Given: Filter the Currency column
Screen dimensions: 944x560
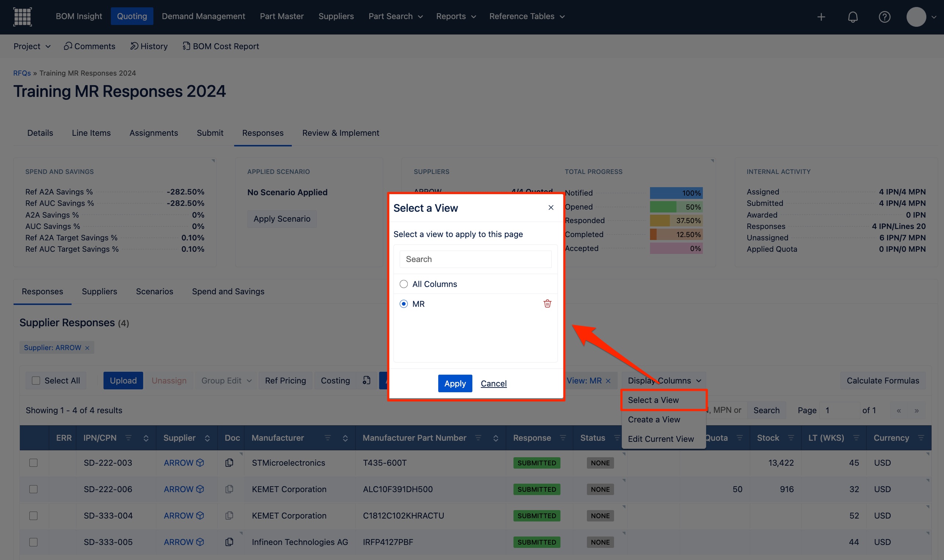Looking at the screenshot, I should point(921,438).
